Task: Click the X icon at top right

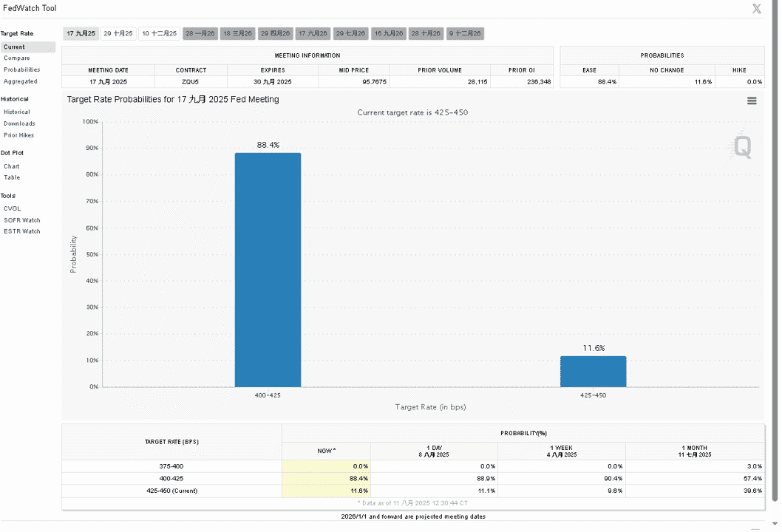Action: coord(757,8)
